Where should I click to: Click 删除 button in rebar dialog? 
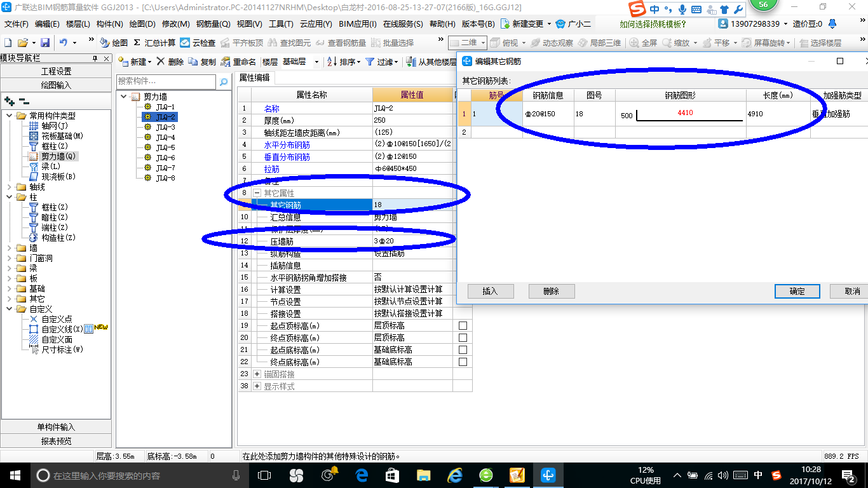tap(552, 291)
